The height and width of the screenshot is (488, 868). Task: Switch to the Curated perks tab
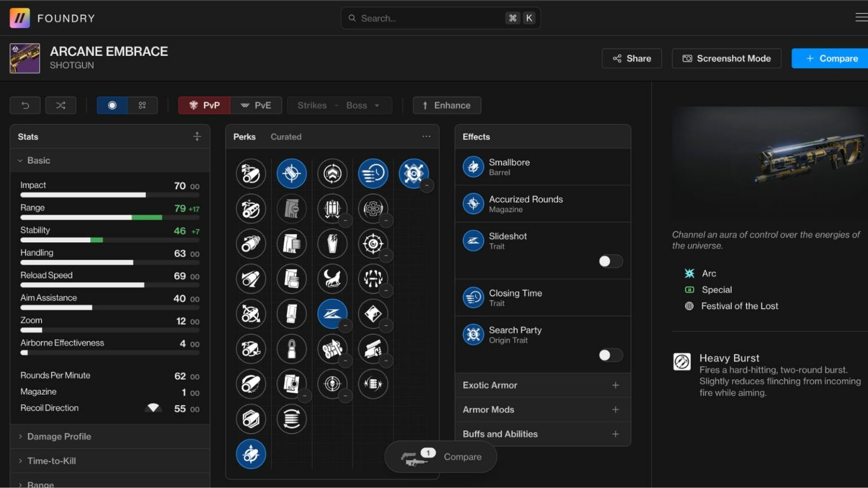pyautogui.click(x=286, y=137)
